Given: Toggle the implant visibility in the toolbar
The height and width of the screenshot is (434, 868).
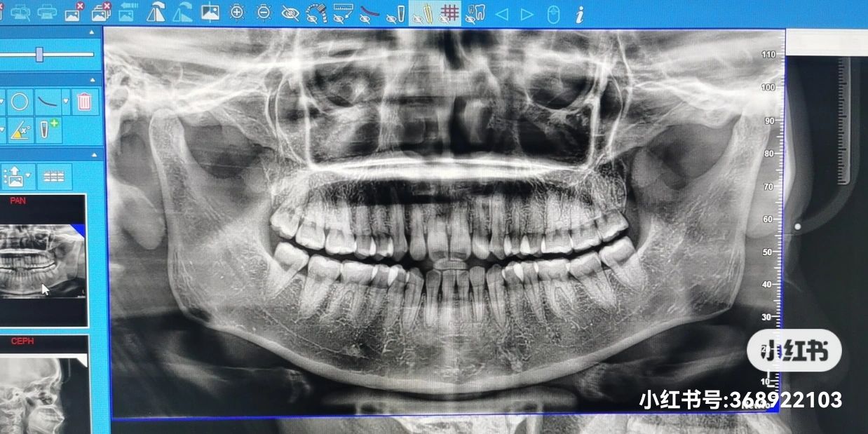Looking at the screenshot, I should [395, 14].
